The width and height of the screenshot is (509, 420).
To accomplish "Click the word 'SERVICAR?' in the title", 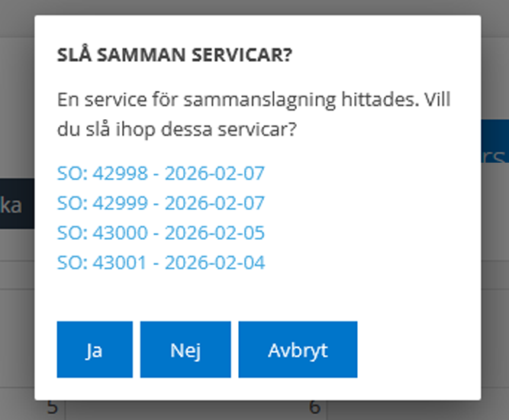I will [x=255, y=57].
